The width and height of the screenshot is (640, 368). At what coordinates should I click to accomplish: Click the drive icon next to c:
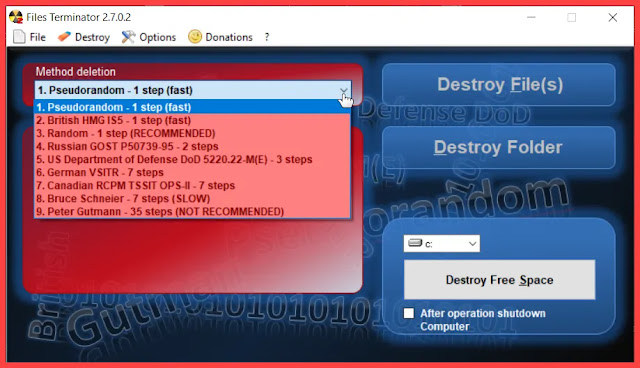(415, 243)
